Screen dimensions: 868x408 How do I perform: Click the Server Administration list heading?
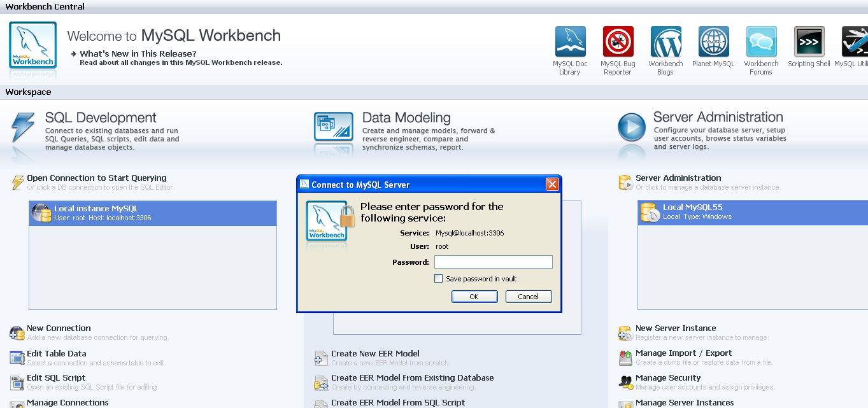click(678, 178)
